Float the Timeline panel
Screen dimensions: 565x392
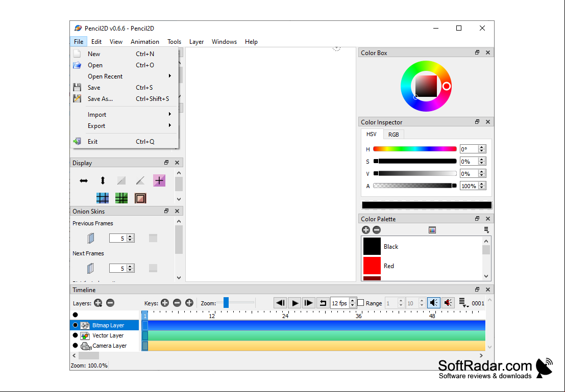point(477,290)
